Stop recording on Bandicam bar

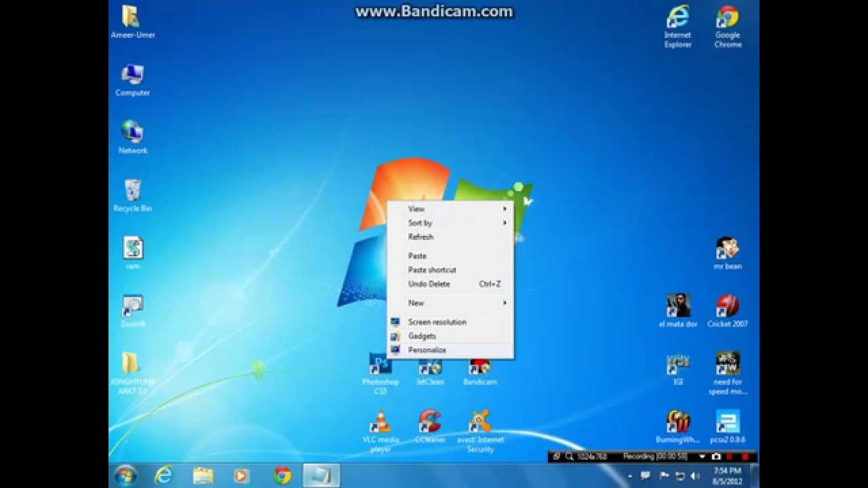point(745,457)
